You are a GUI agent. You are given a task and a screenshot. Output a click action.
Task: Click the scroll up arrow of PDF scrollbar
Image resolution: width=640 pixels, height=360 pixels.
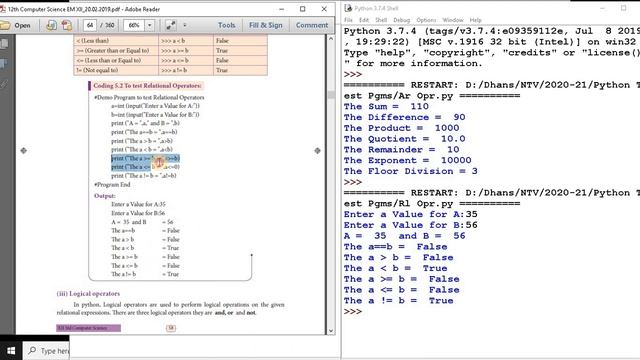tap(331, 39)
